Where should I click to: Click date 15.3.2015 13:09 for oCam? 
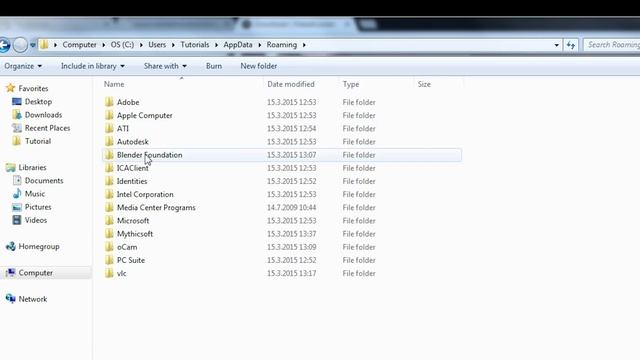point(291,247)
